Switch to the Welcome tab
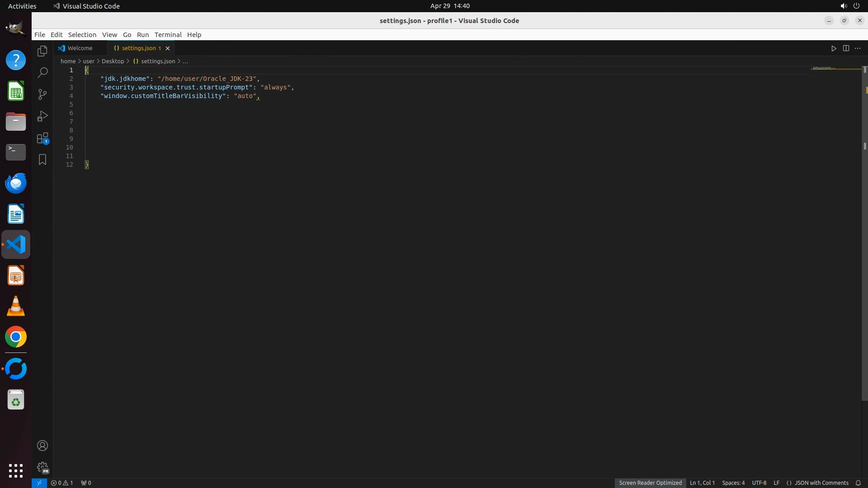This screenshot has width=868, height=488. (x=80, y=48)
